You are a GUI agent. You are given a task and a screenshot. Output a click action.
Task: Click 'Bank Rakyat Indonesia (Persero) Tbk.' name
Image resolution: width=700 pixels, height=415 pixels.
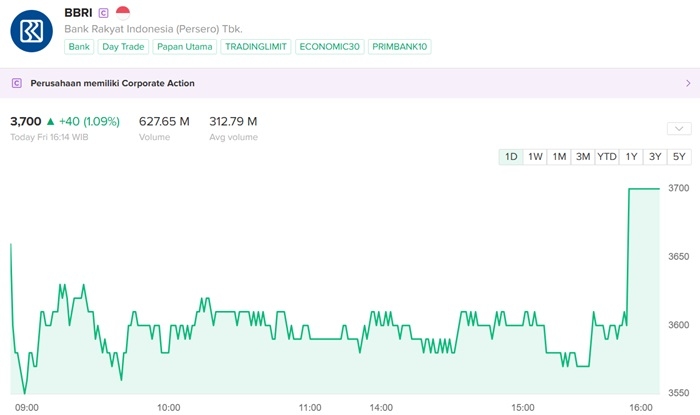(x=153, y=29)
